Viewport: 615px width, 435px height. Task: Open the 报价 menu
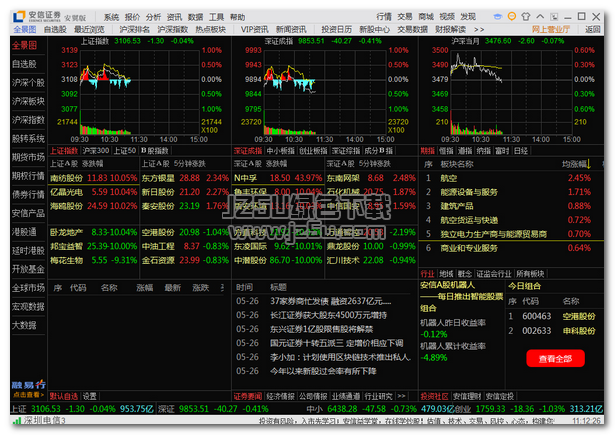coord(132,17)
